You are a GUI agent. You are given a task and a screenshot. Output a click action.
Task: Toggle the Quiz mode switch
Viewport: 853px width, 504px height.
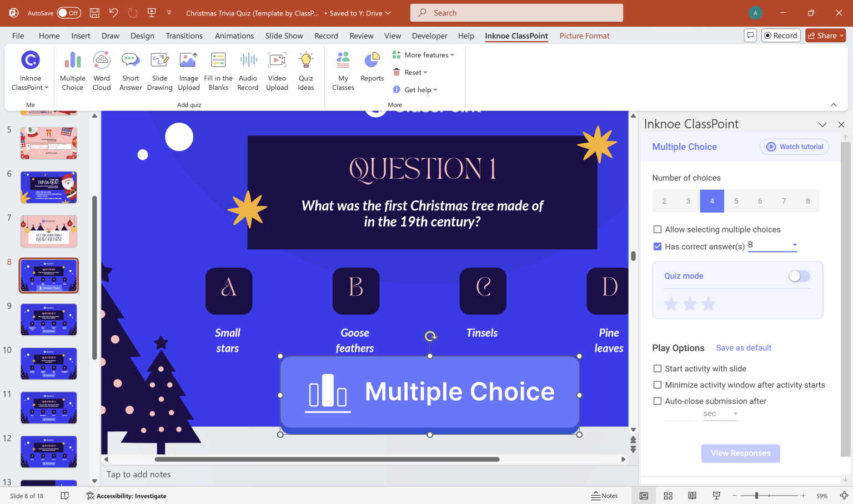tap(799, 276)
